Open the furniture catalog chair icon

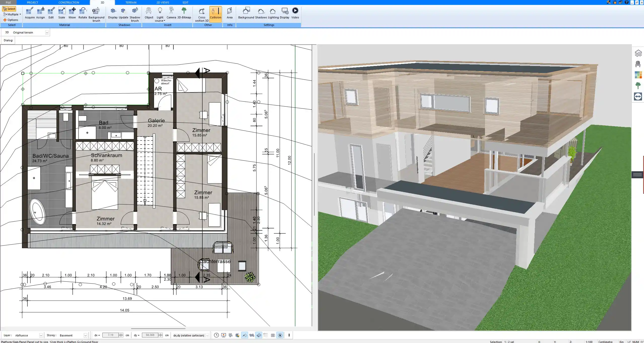coord(638,64)
